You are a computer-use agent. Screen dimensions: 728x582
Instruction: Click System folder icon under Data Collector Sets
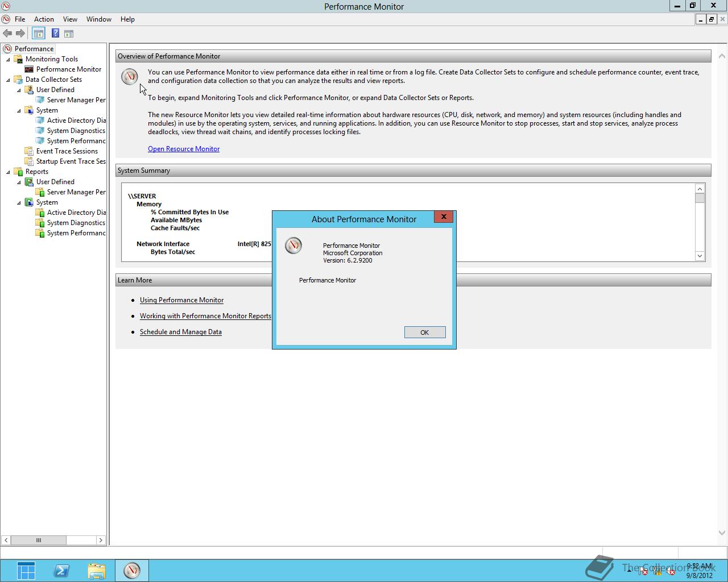[x=29, y=110]
